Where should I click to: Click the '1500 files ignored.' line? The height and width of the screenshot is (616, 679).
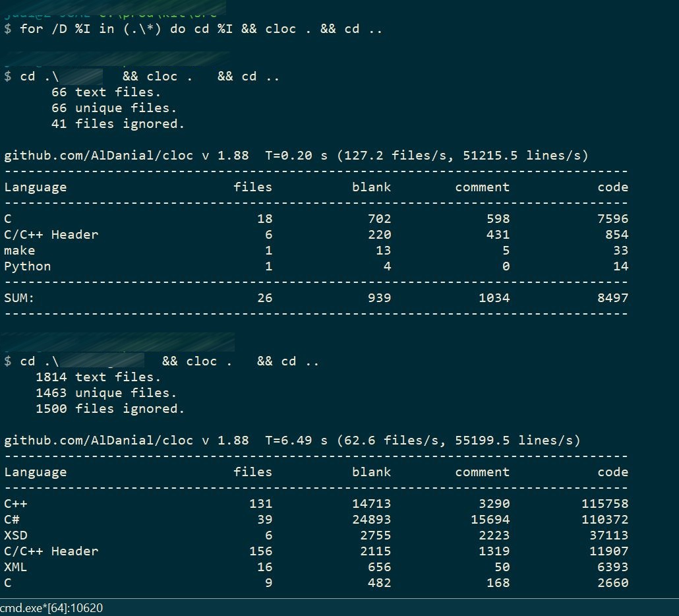click(110, 409)
